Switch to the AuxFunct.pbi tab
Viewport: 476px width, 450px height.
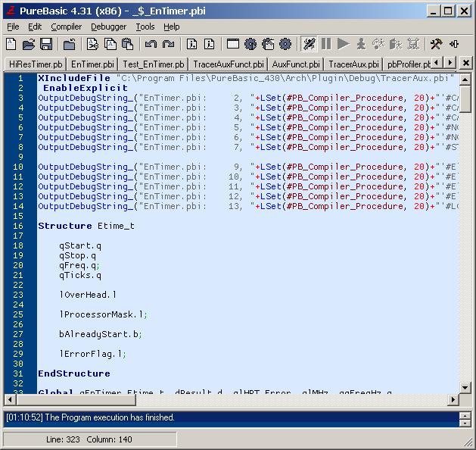point(296,64)
